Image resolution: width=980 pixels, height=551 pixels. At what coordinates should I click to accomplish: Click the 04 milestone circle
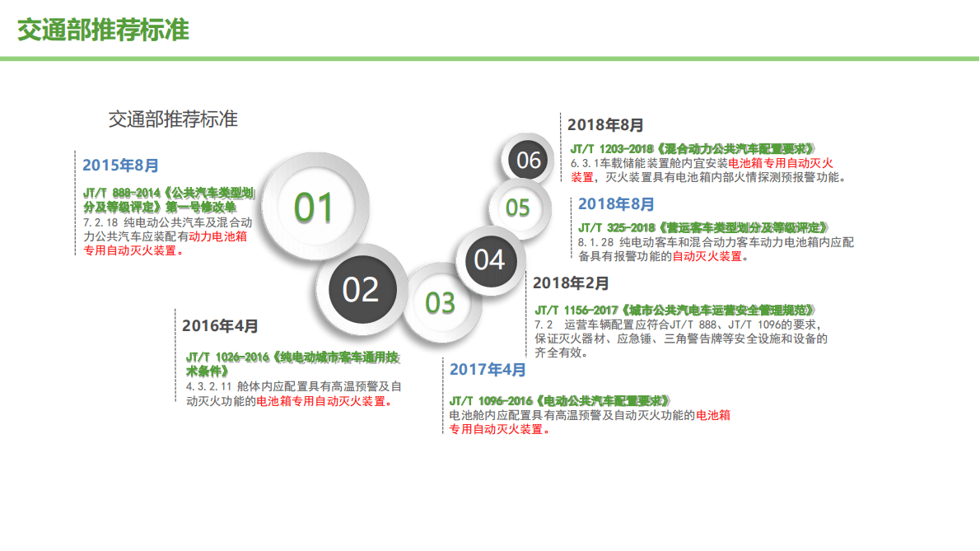click(491, 262)
